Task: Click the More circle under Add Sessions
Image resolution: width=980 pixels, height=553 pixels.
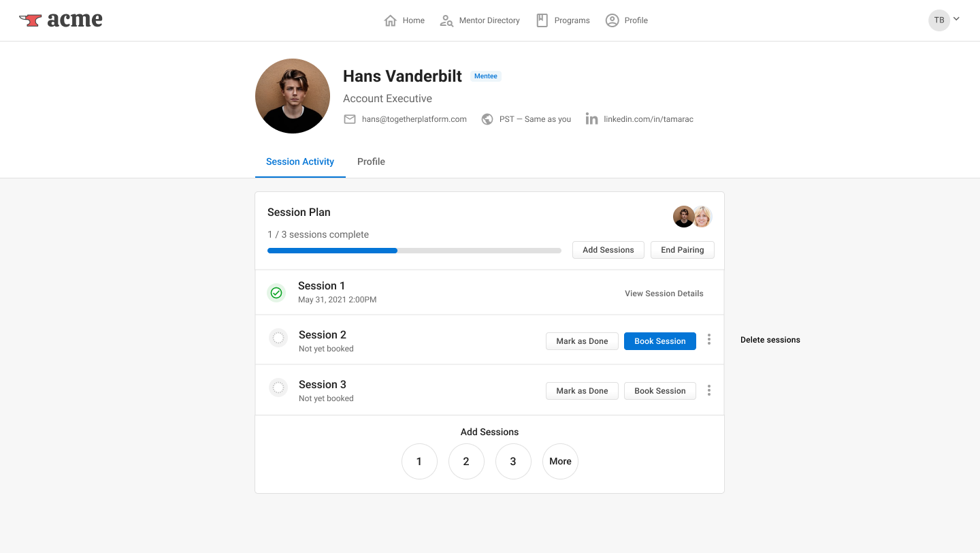Action: [560, 461]
